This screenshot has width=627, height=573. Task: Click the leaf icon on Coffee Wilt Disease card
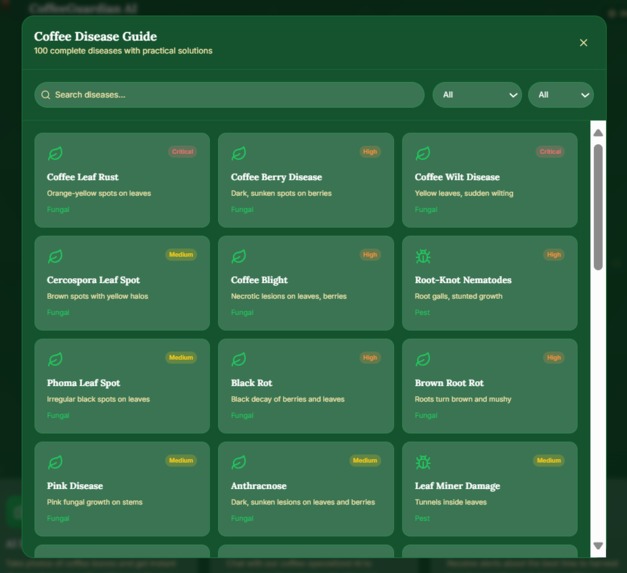[423, 153]
